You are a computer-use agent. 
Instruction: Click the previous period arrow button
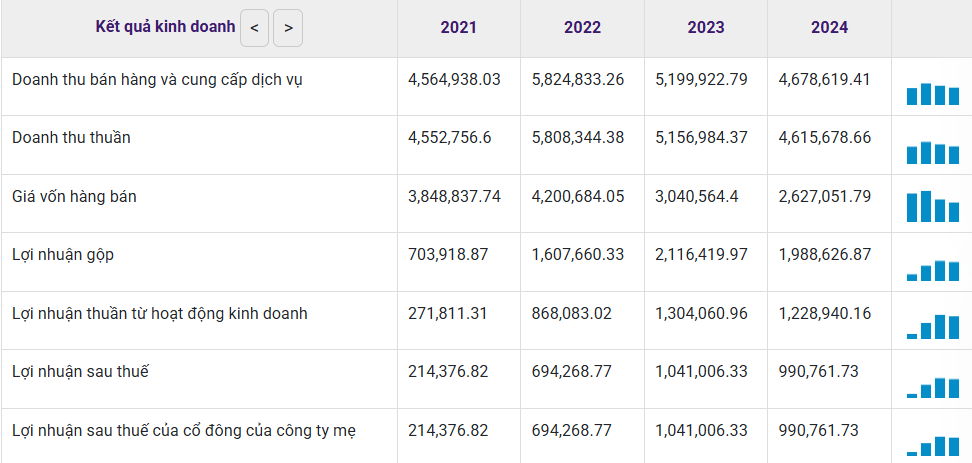(254, 28)
